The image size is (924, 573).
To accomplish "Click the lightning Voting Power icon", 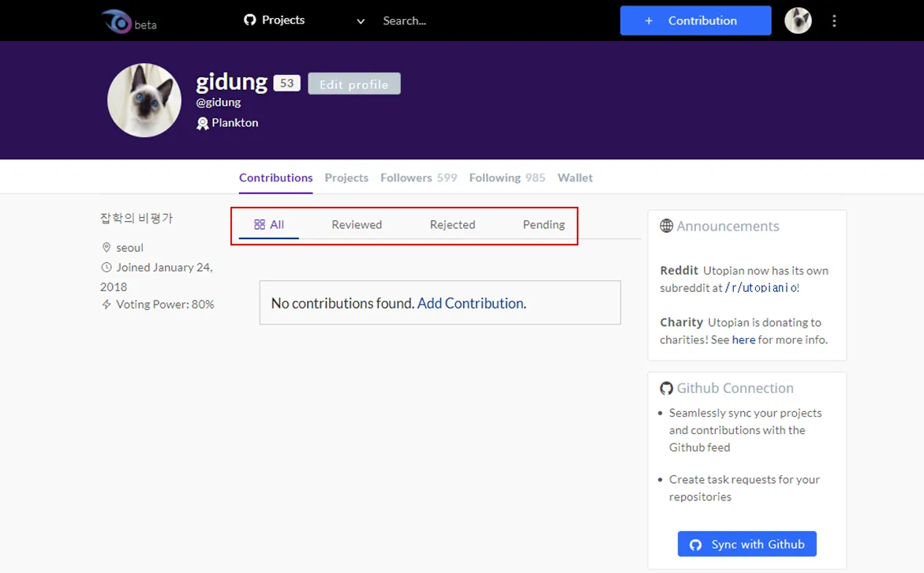I will (107, 305).
